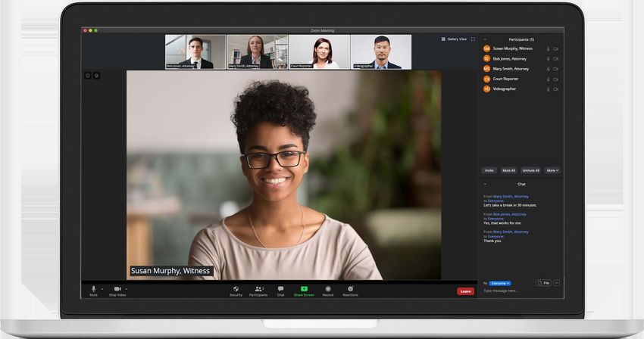The height and width of the screenshot is (339, 644).
Task: Open audio options caret next to Mute
Action: click(102, 289)
